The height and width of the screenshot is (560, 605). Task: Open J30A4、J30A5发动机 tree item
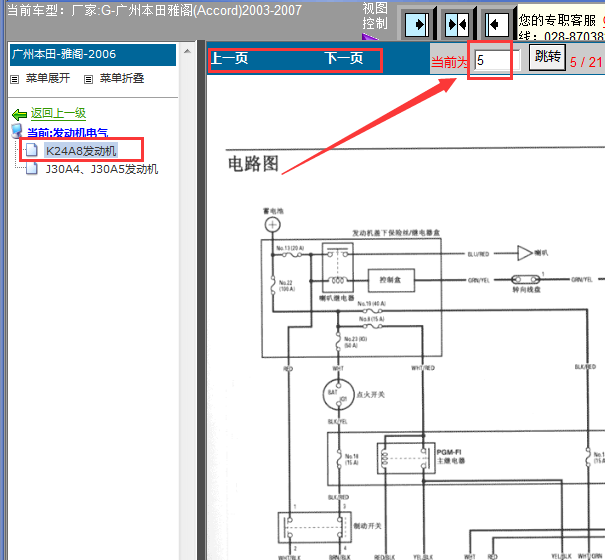tap(101, 169)
